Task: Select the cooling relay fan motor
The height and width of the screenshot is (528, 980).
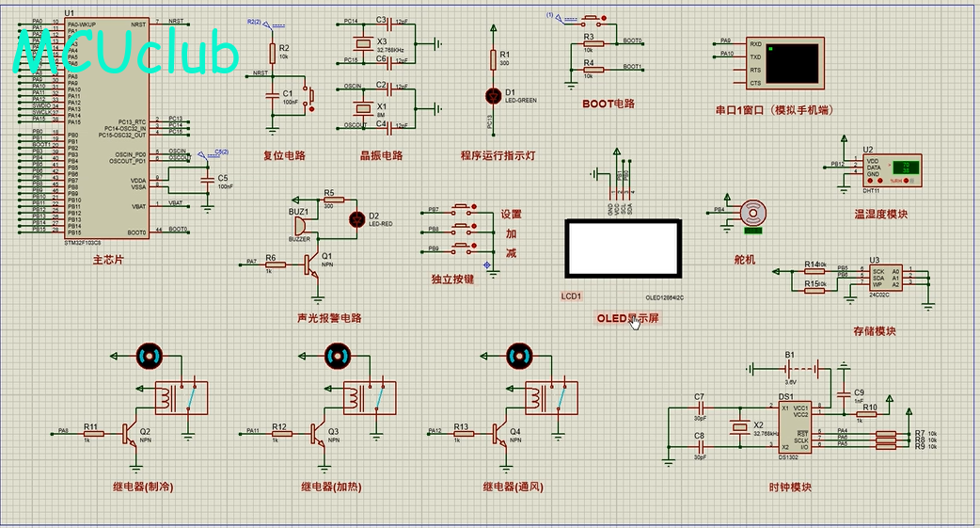Action: point(150,356)
